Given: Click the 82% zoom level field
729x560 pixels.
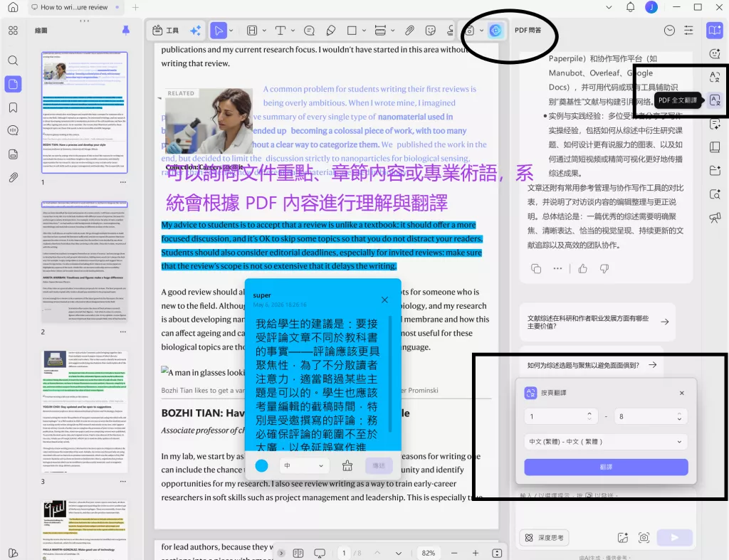Looking at the screenshot, I should [428, 553].
